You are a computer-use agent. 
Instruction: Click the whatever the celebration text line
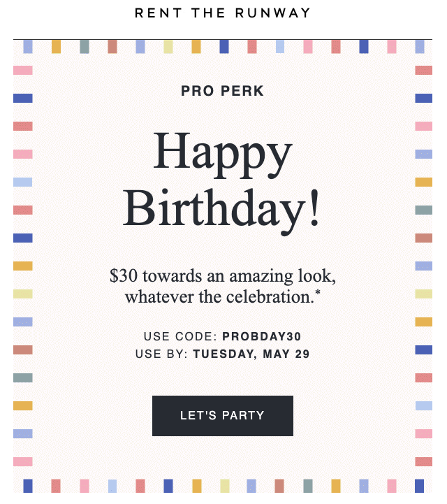(x=218, y=296)
